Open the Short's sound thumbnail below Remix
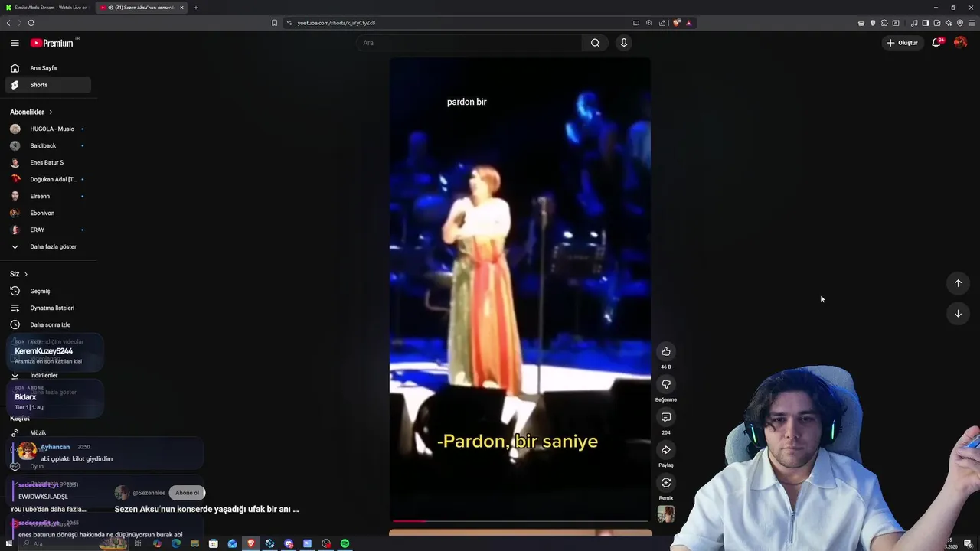Image resolution: width=980 pixels, height=551 pixels. coord(666,514)
